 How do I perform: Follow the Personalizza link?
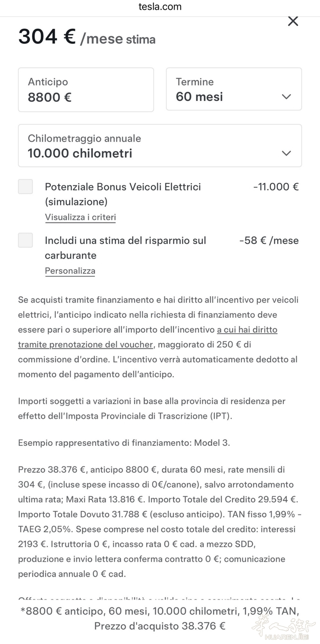(x=70, y=271)
